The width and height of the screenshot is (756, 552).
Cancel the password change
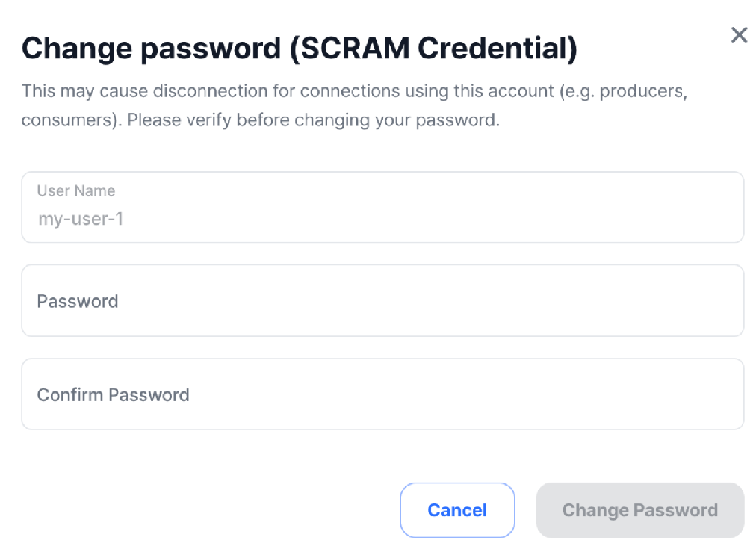pos(457,510)
